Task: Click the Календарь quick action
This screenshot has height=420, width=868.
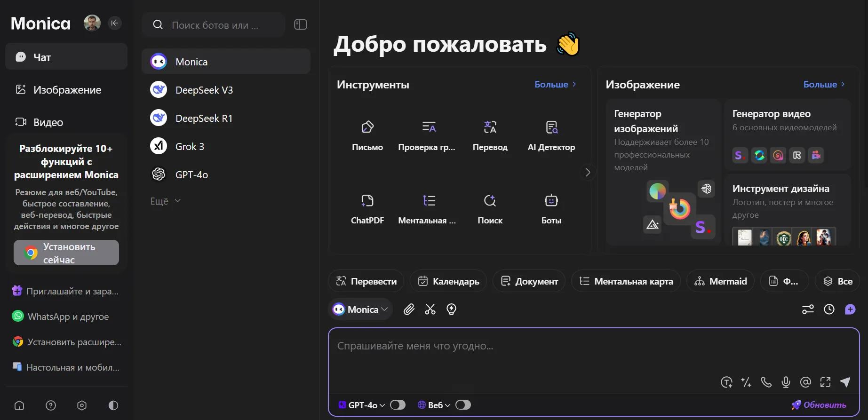Action: 448,281
